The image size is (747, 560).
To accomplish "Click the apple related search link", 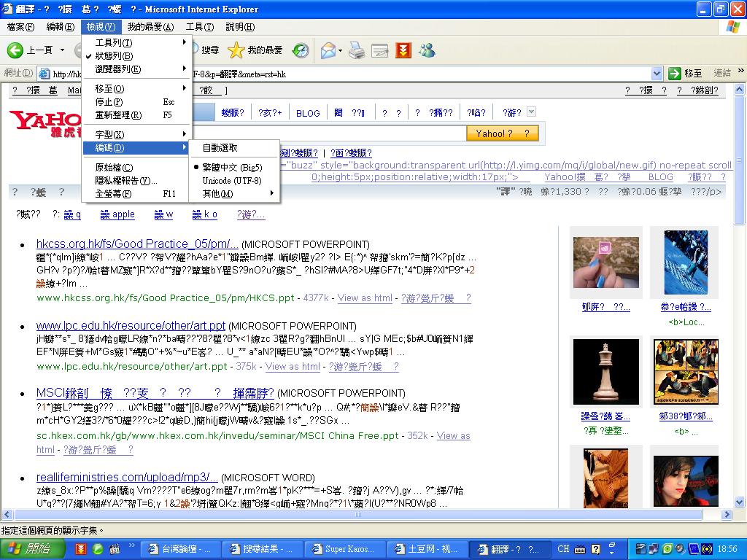I will pyautogui.click(x=117, y=215).
